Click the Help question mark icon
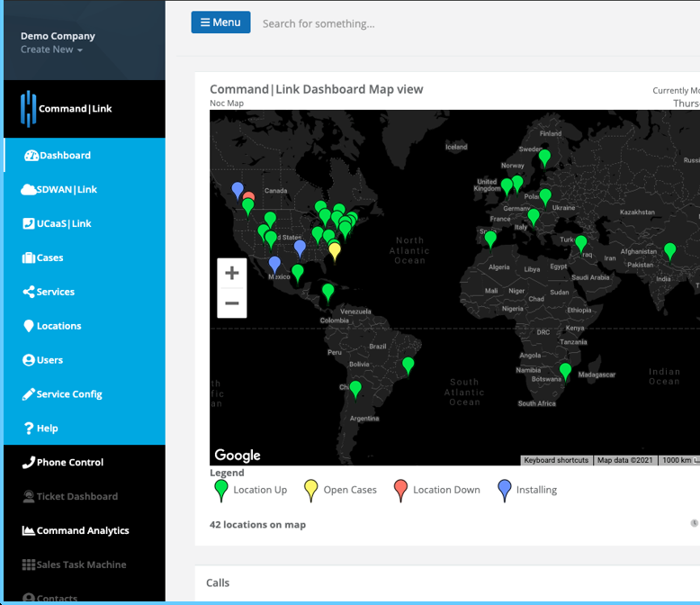The height and width of the screenshot is (605, 700). pyautogui.click(x=29, y=428)
